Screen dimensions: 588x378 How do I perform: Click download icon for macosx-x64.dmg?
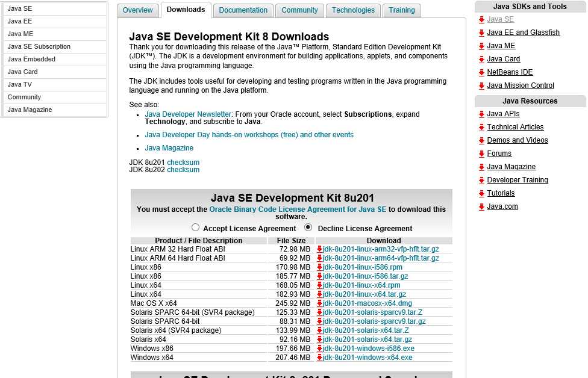(x=319, y=303)
